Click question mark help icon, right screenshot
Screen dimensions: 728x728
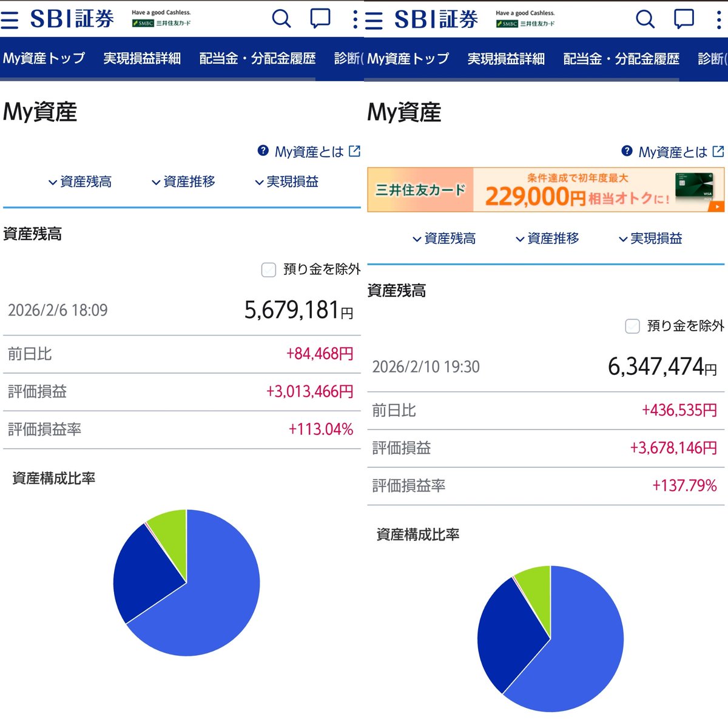pos(627,150)
